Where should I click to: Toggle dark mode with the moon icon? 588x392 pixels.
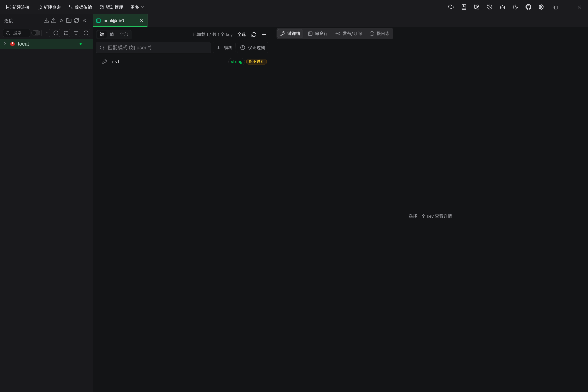515,7
